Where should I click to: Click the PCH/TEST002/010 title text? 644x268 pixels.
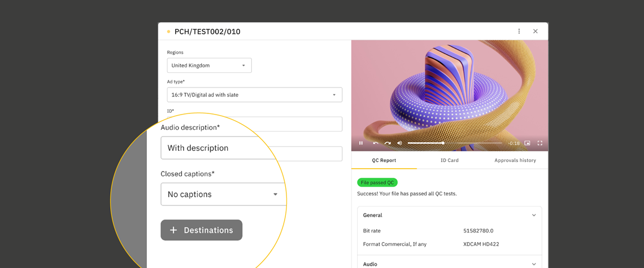[207, 32]
